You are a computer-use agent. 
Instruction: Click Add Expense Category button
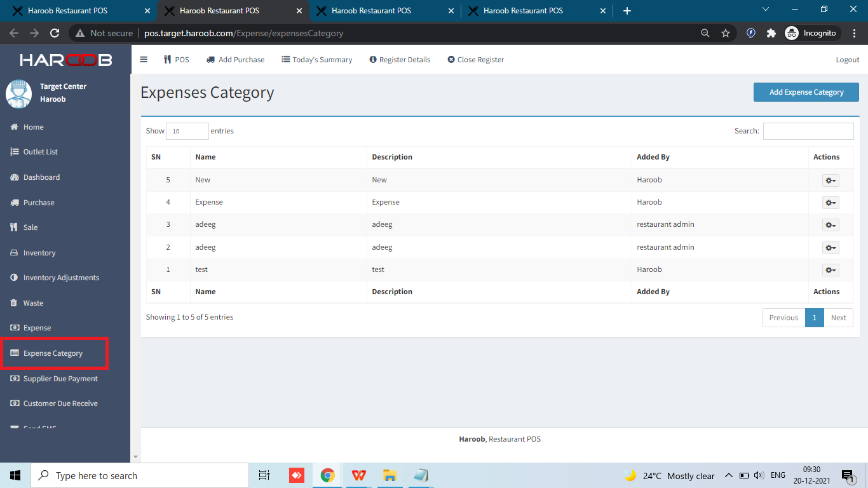tap(806, 92)
